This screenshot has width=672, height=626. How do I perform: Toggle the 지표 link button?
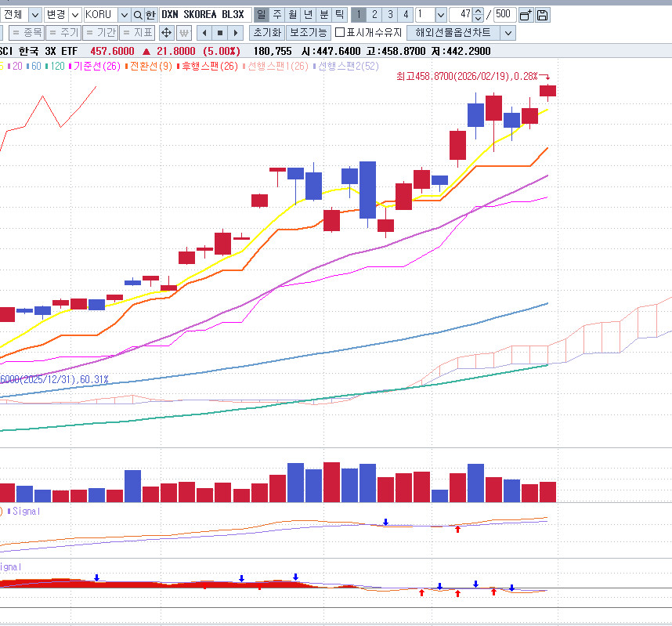pos(137,33)
